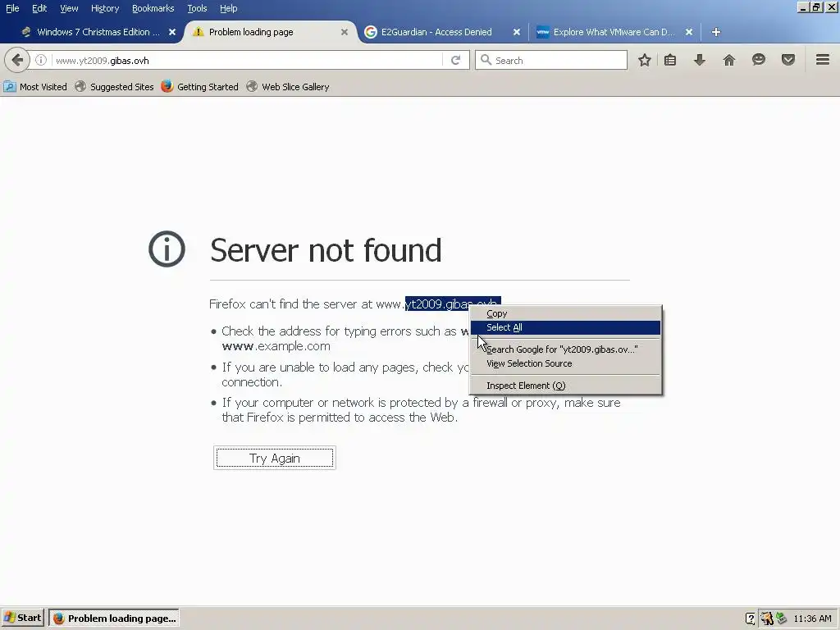Click the www.example.com text
Viewport: 840px width, 630px height.
(x=276, y=346)
